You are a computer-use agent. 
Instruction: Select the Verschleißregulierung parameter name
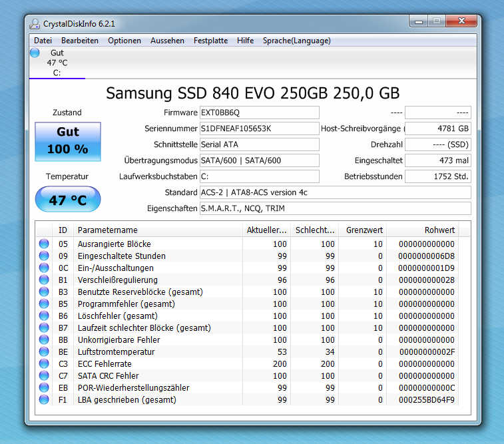point(118,280)
